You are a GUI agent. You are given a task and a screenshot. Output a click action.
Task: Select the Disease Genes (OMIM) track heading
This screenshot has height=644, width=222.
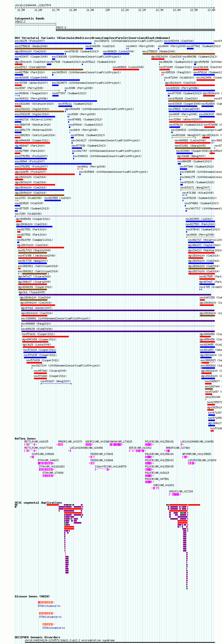point(32,596)
